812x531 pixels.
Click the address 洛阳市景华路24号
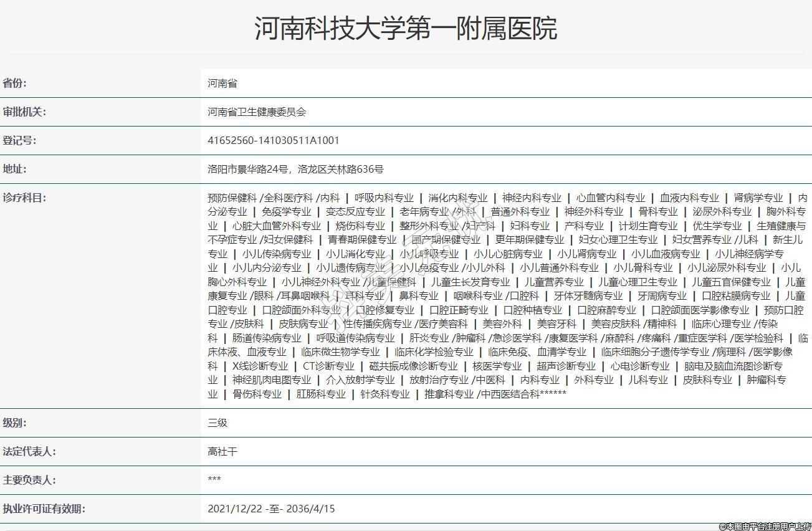tap(247, 169)
